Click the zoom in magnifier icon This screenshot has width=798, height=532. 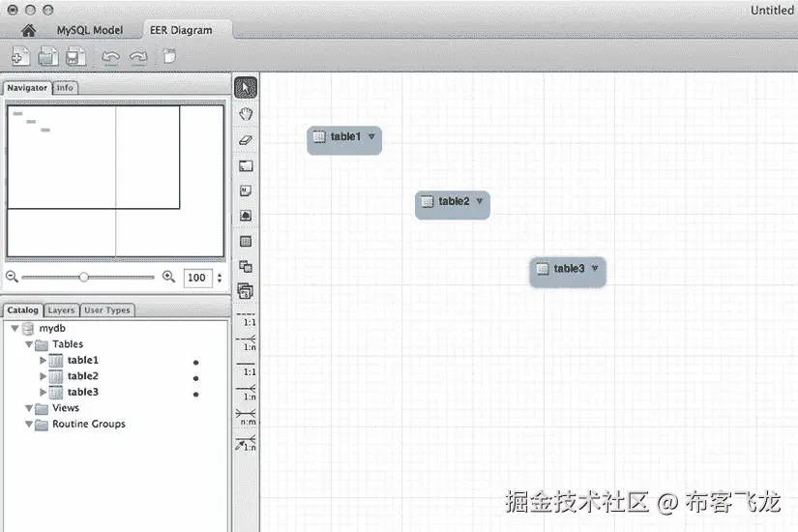(x=168, y=277)
